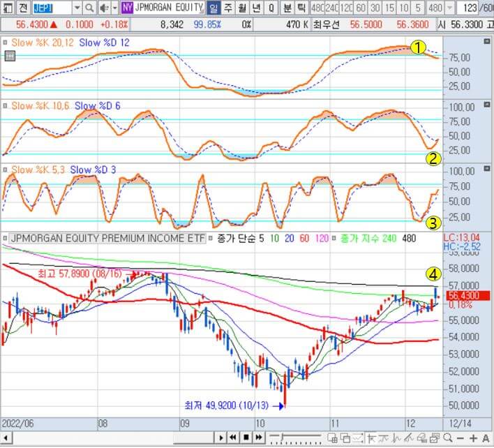Click the minus zoom out icon
The height and width of the screenshot is (448, 494).
point(461,438)
